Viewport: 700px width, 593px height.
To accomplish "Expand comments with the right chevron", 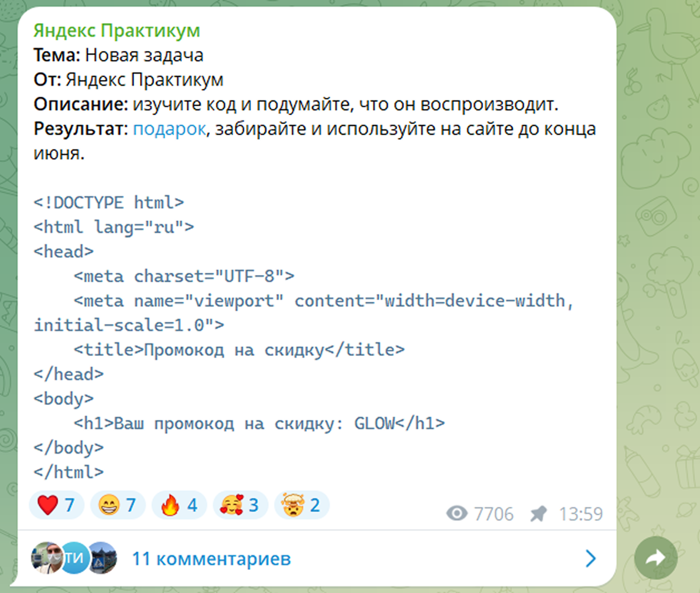I will (x=591, y=558).
